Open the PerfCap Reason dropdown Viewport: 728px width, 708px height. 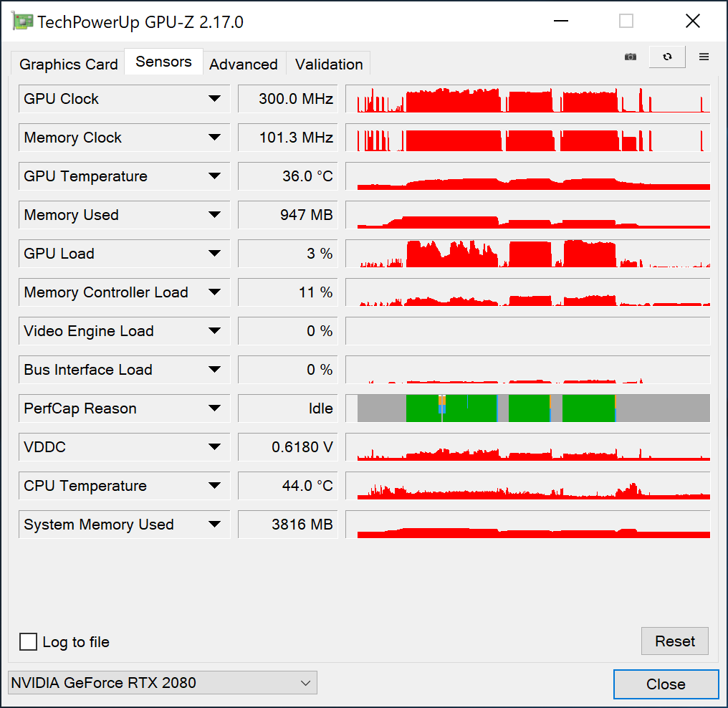click(124, 408)
